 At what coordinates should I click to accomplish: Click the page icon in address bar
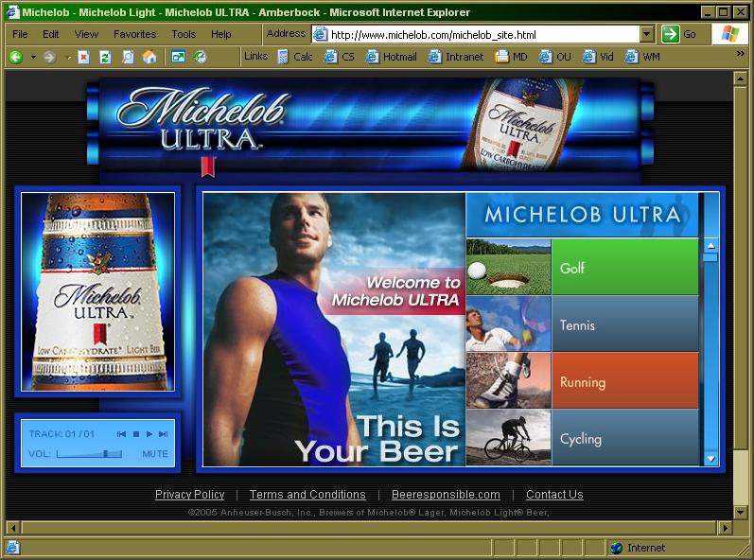coord(321,35)
